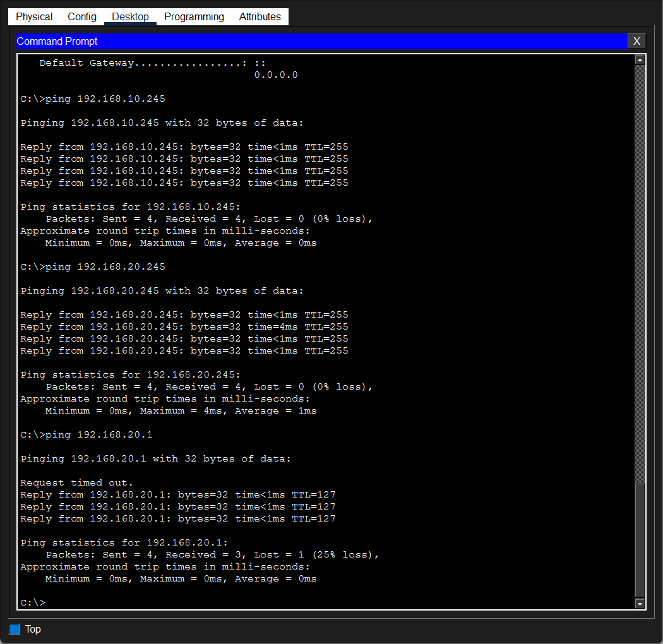Click the Top checkbox label
Image resolution: width=663 pixels, height=644 pixels.
click(33, 629)
